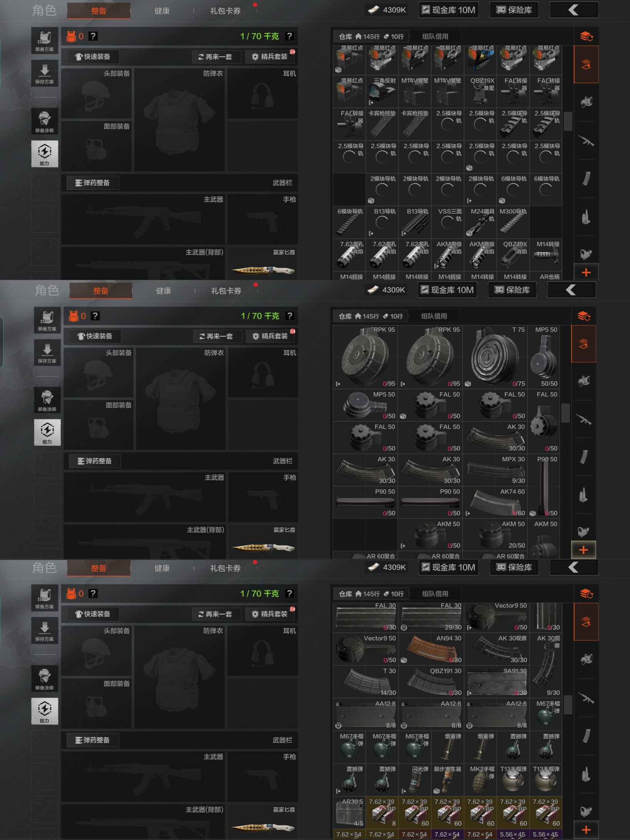Select the VSS三面轨 rail item
The height and width of the screenshot is (840, 630).
[447, 222]
